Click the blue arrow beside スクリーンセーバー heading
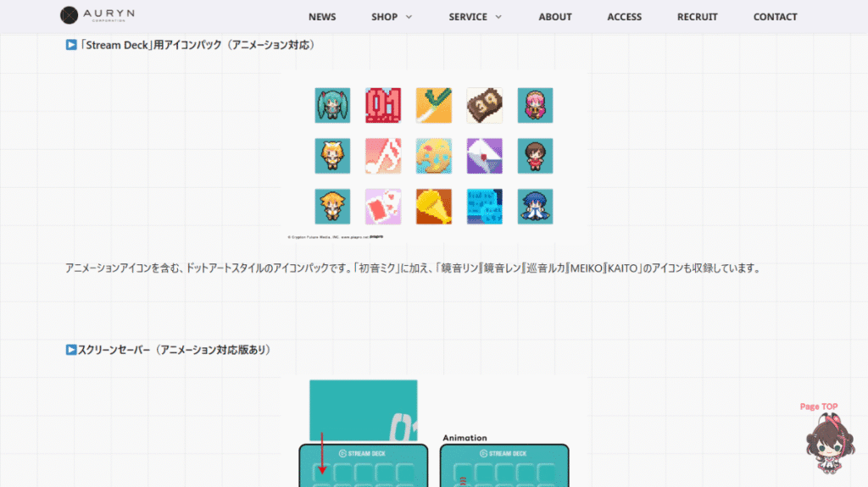 tap(71, 350)
